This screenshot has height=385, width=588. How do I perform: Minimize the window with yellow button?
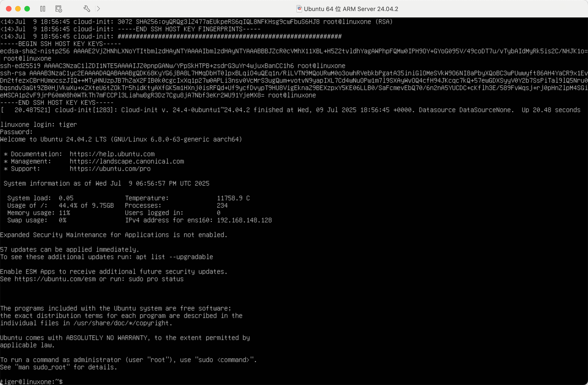click(x=18, y=9)
